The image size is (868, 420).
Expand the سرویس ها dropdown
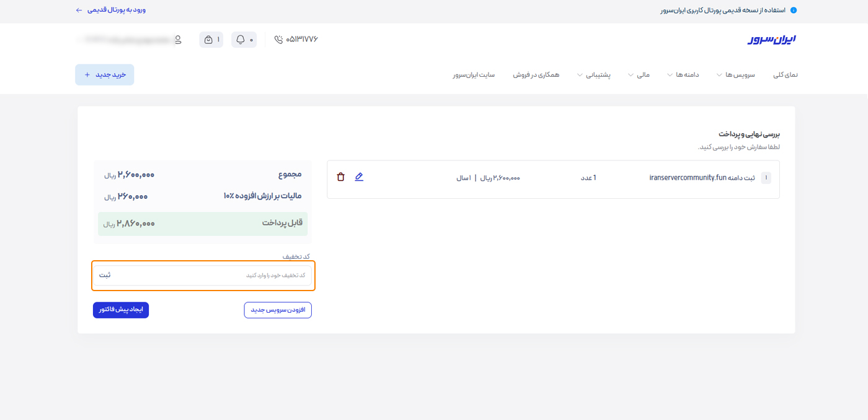coord(737,74)
